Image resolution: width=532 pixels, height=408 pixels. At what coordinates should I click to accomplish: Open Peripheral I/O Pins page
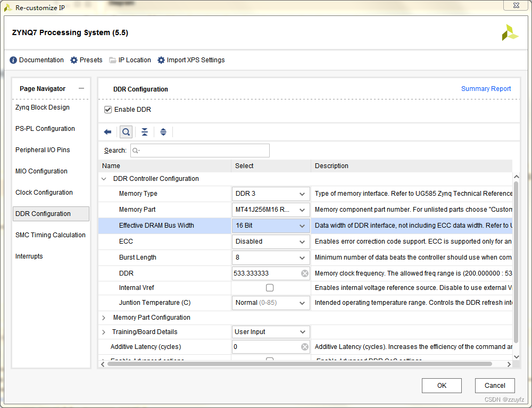click(43, 150)
